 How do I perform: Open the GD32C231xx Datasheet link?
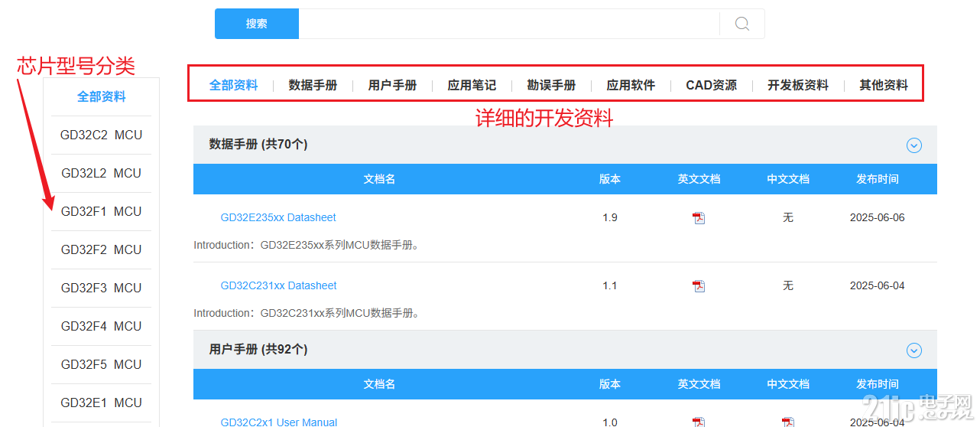(x=278, y=286)
